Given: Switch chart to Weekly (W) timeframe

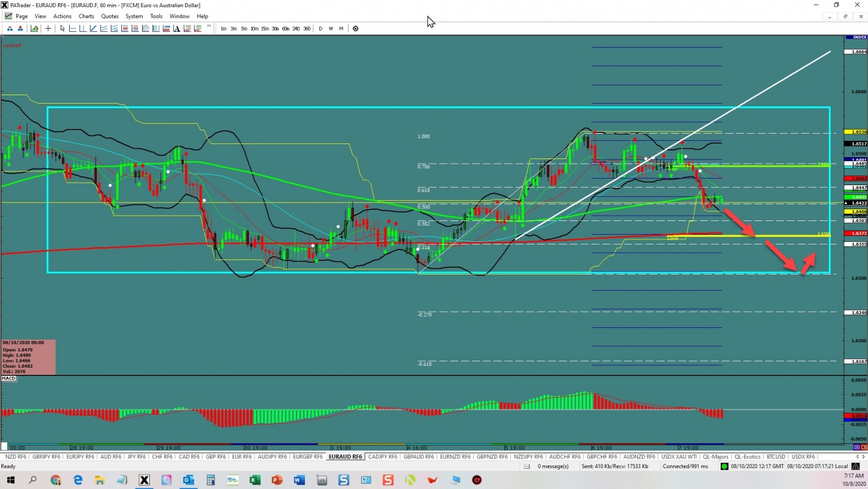Looking at the screenshot, I should [x=330, y=29].
